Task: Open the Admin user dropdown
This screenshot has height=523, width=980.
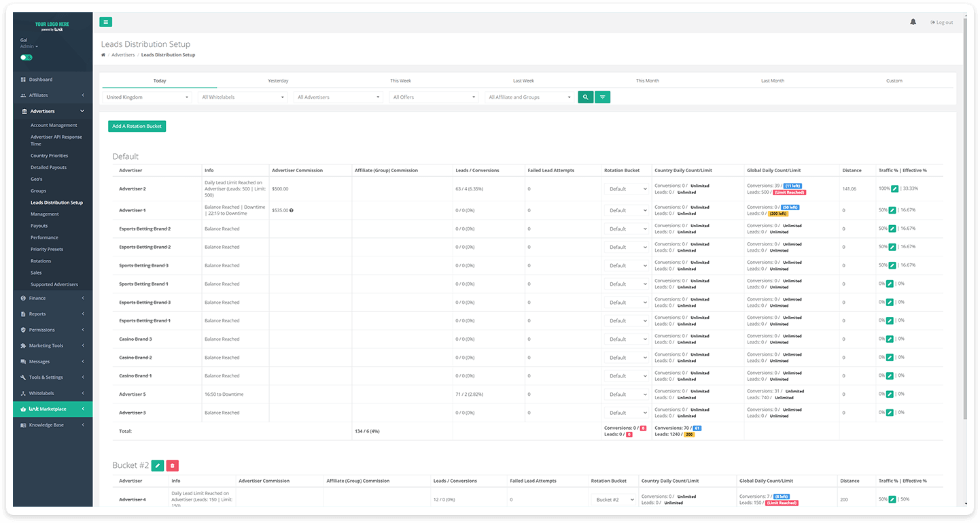Action: (29, 46)
